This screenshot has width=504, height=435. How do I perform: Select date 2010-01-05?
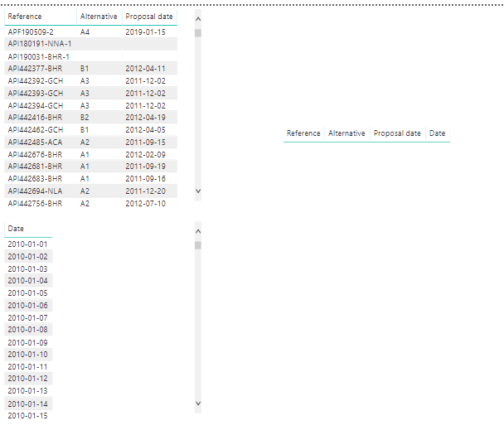(x=27, y=293)
